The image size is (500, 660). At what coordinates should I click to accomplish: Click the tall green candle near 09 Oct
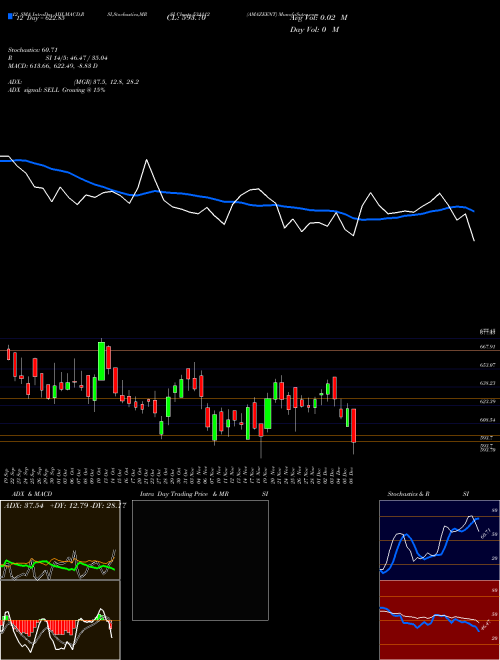click(101, 361)
